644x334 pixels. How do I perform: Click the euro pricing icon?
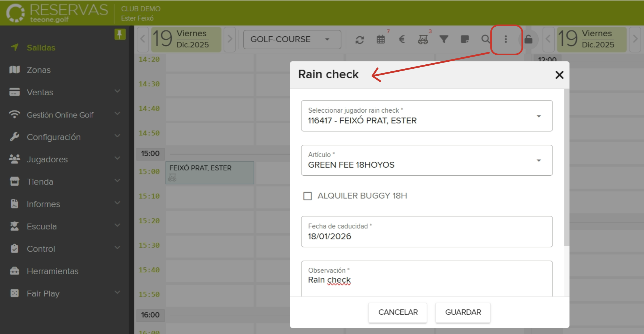[402, 39]
